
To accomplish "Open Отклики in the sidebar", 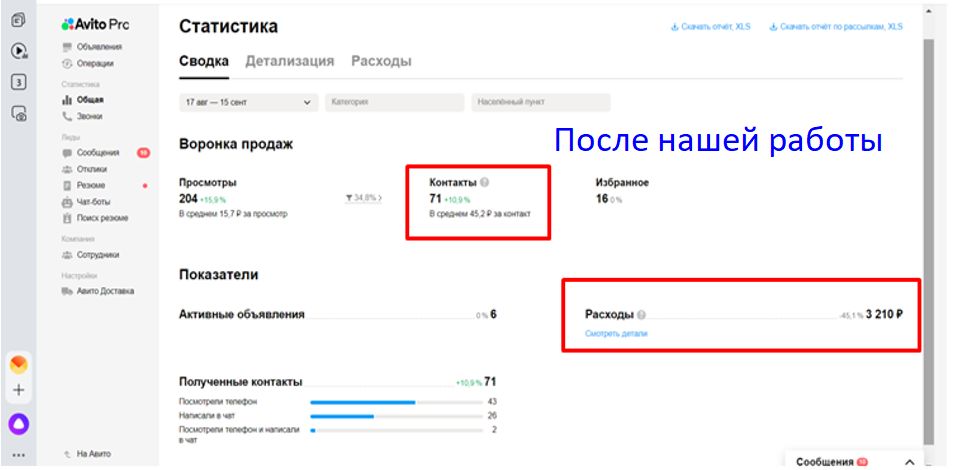I will (85, 169).
